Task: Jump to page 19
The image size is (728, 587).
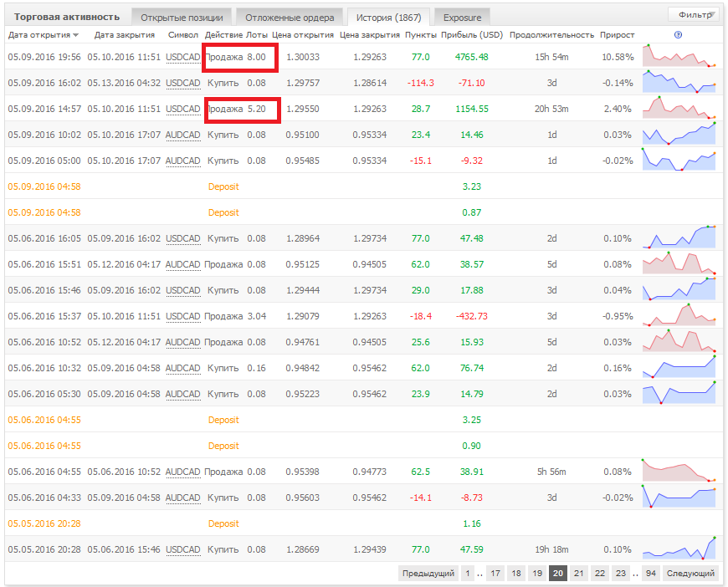Action: (537, 573)
